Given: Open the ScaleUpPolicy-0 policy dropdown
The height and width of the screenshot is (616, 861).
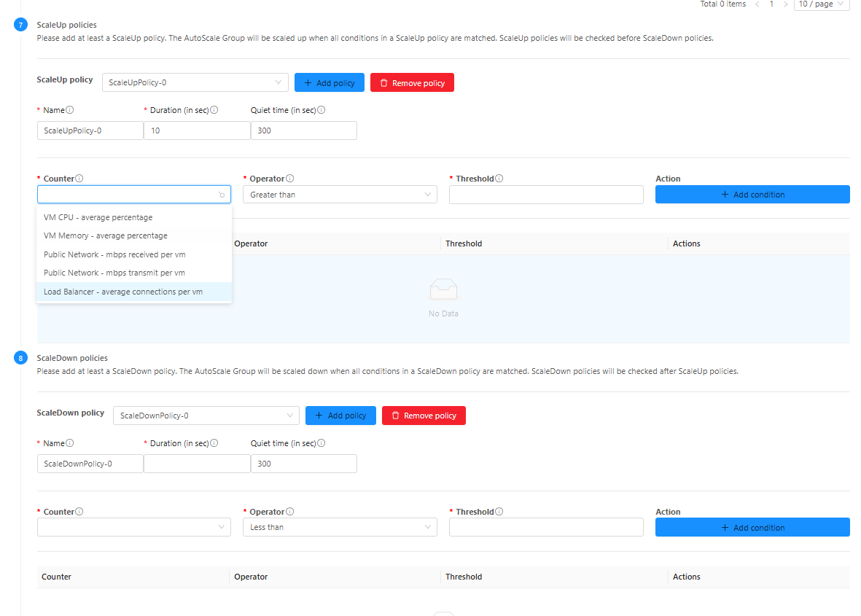Looking at the screenshot, I should pyautogui.click(x=195, y=82).
